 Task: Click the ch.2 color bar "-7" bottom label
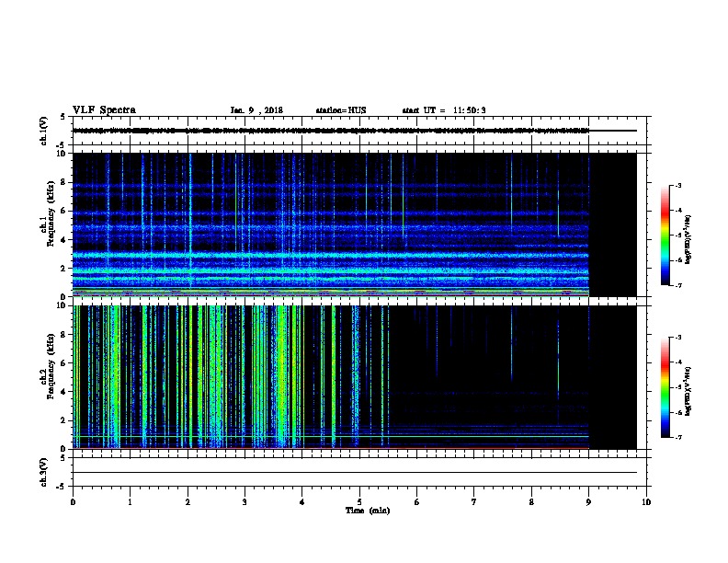[x=678, y=437]
